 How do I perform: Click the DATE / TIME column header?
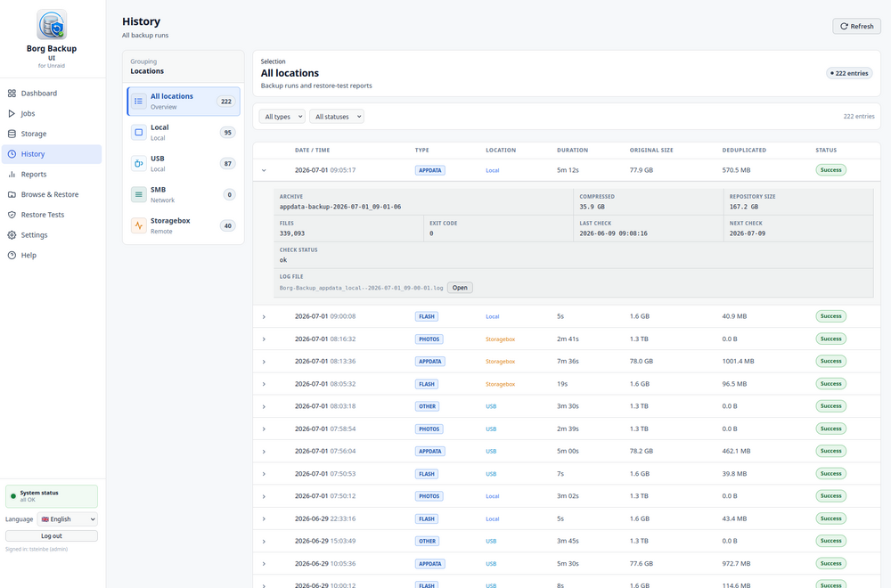[312, 150]
